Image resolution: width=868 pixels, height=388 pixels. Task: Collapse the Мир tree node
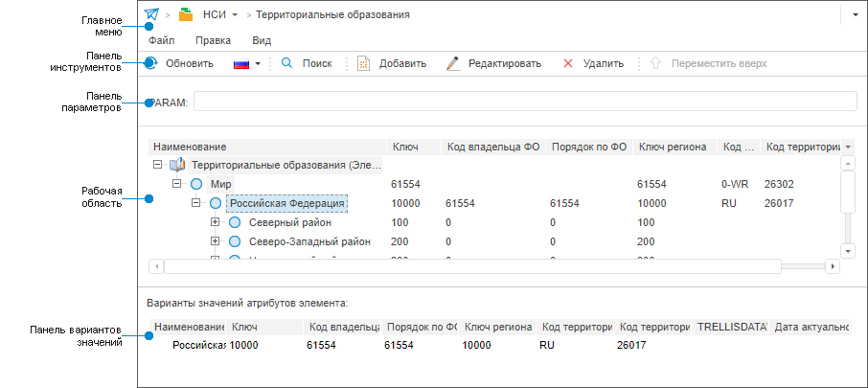(176, 184)
